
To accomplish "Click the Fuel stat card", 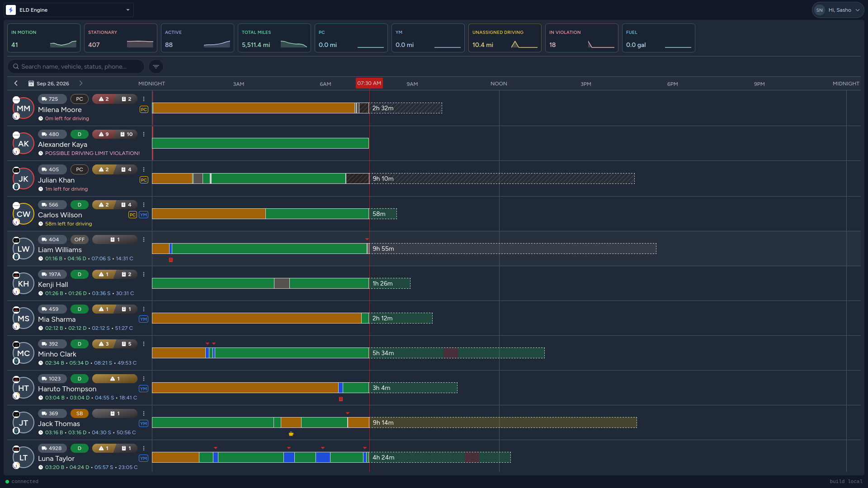I will pyautogui.click(x=659, y=38).
